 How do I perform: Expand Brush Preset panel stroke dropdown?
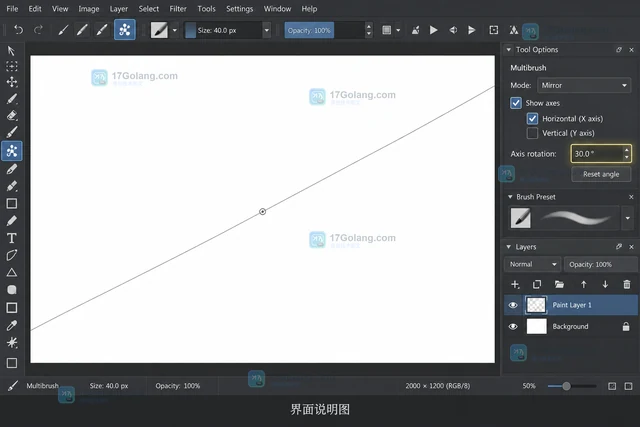pos(627,218)
